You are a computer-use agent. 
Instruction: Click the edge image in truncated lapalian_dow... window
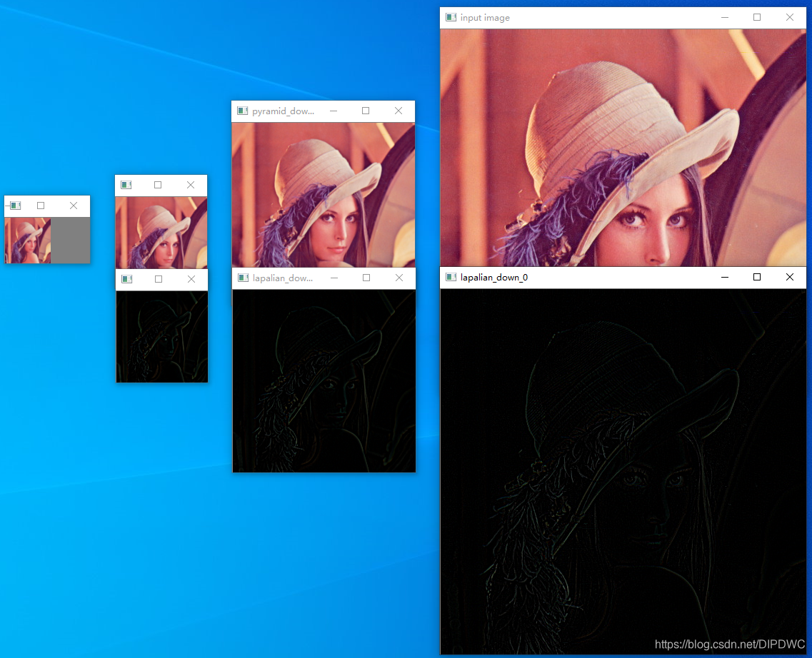pyautogui.click(x=324, y=380)
